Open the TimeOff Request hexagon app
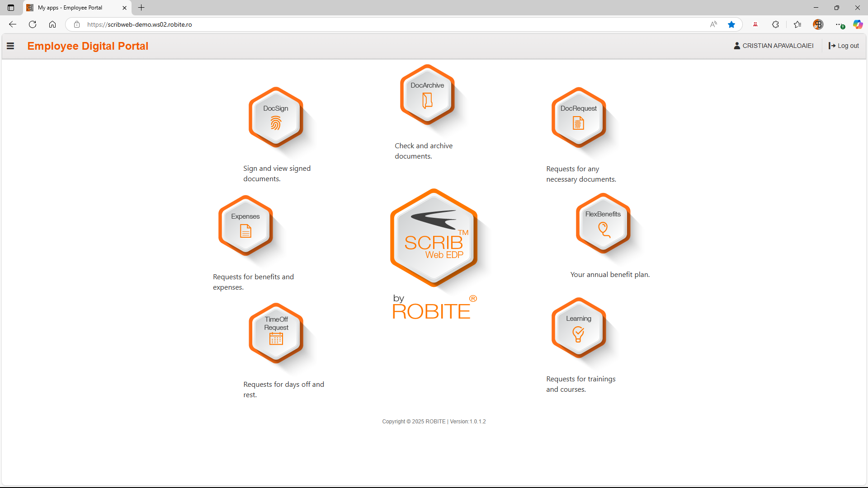 point(276,333)
